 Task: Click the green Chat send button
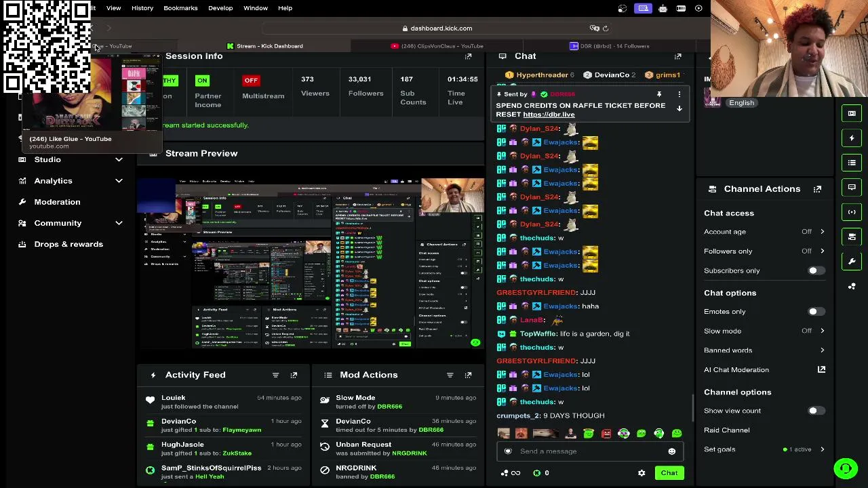pyautogui.click(x=669, y=473)
